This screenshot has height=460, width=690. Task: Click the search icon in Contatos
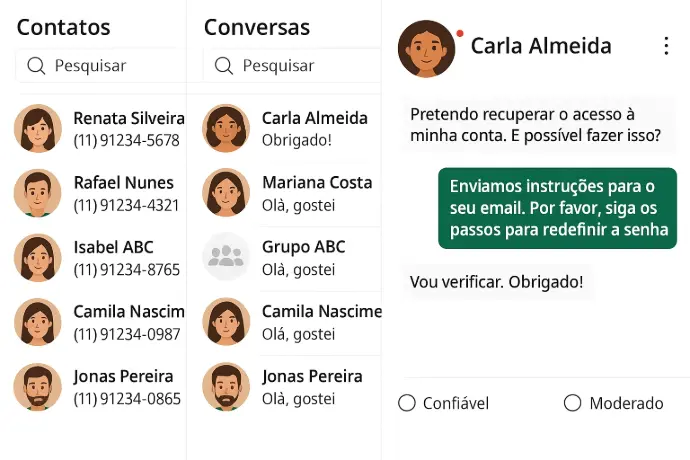click(x=36, y=66)
